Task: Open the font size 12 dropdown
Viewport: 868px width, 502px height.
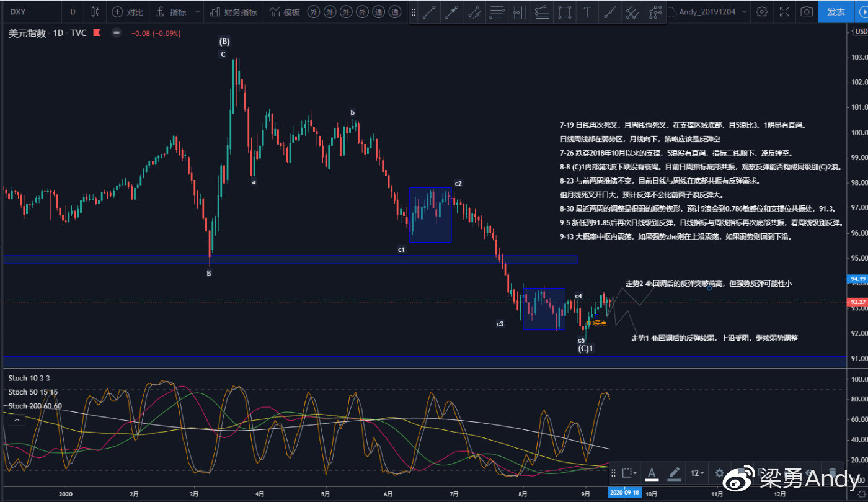Action: coord(699,473)
